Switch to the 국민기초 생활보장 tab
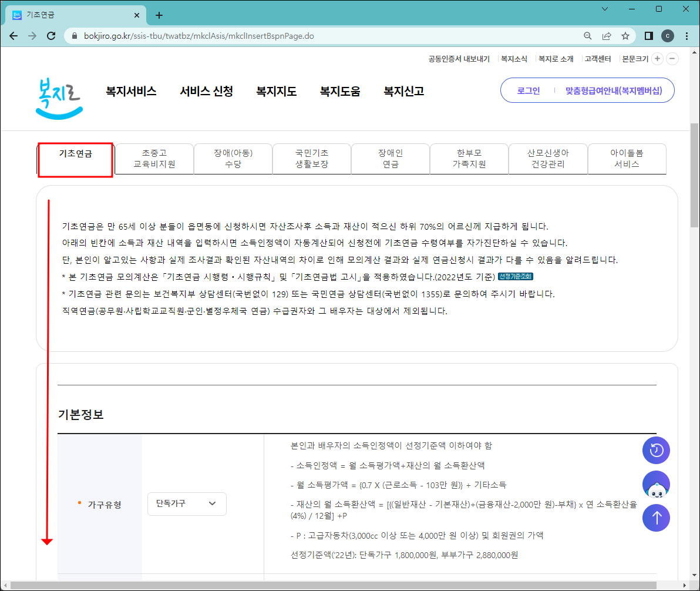 click(x=311, y=159)
